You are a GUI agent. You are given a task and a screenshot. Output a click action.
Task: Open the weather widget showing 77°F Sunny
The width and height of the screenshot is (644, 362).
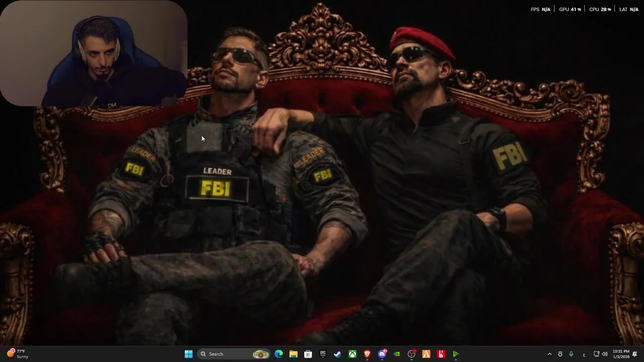point(18,354)
